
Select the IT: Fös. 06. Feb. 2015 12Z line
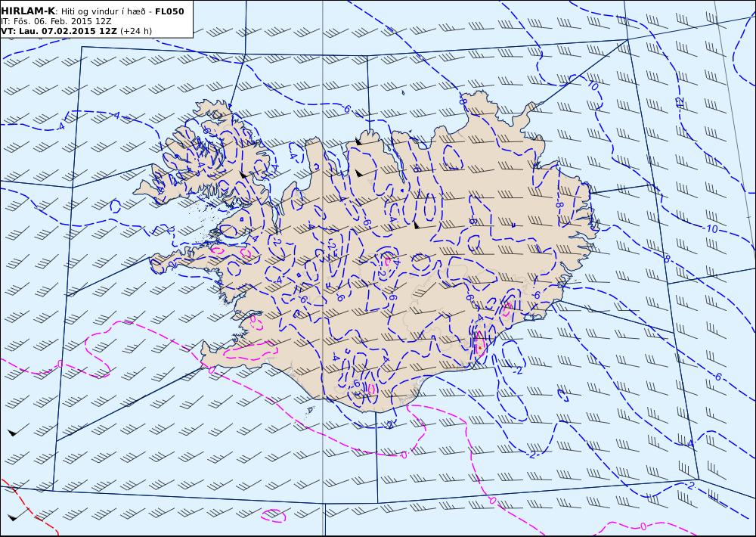tap(56, 21)
